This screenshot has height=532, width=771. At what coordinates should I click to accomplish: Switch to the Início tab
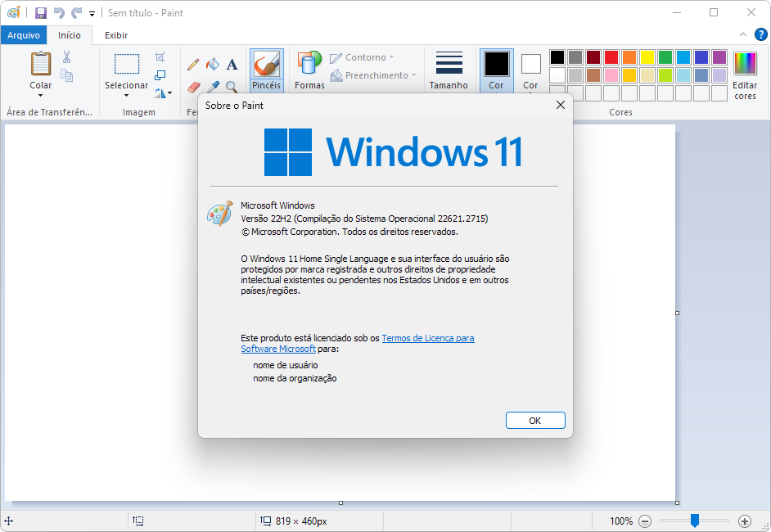coord(70,35)
